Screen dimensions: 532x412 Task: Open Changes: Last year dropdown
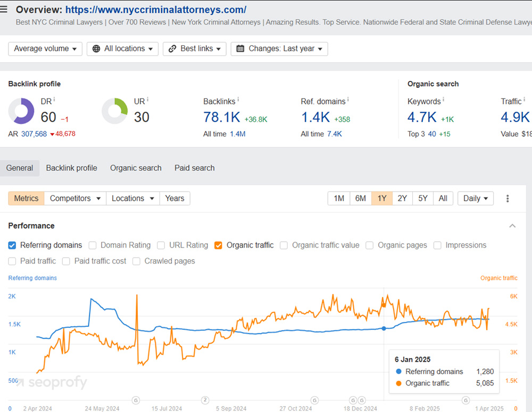[x=279, y=49]
